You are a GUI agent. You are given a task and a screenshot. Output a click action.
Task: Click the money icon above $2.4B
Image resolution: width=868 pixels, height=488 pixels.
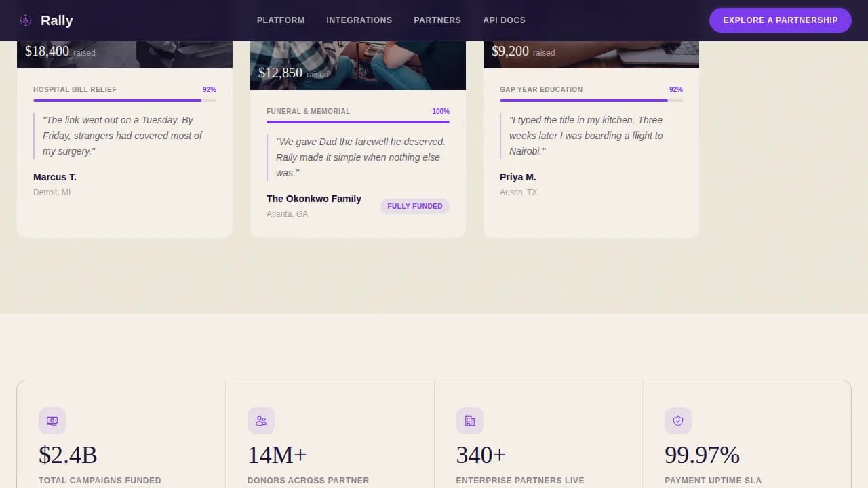tap(52, 421)
